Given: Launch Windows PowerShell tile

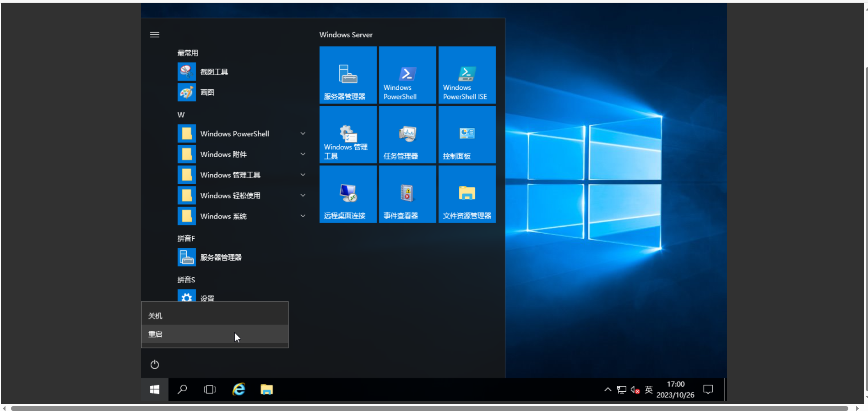Looking at the screenshot, I should coord(407,75).
